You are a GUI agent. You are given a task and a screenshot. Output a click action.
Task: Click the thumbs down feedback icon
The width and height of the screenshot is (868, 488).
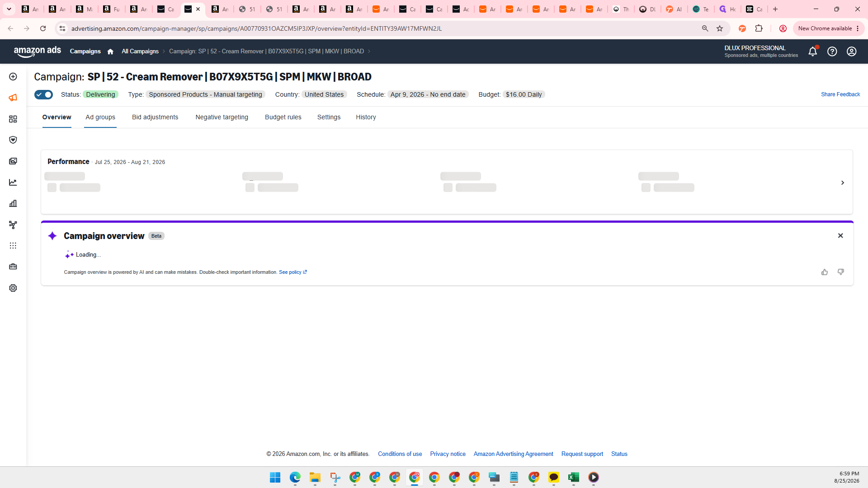pyautogui.click(x=841, y=272)
